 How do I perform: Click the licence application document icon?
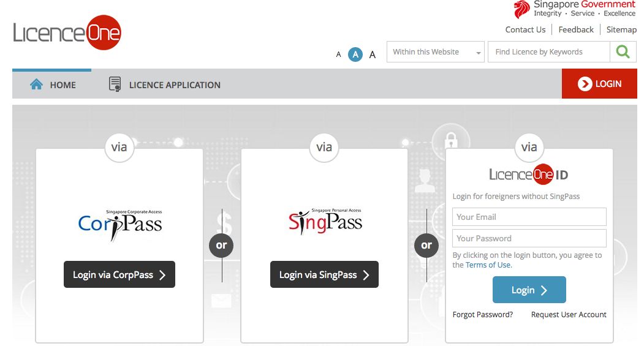tap(115, 84)
